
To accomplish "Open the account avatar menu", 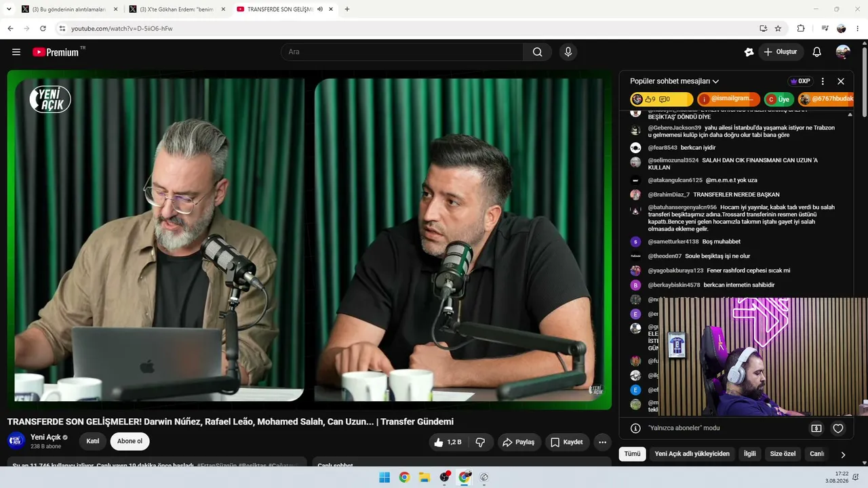I will pyautogui.click(x=843, y=52).
